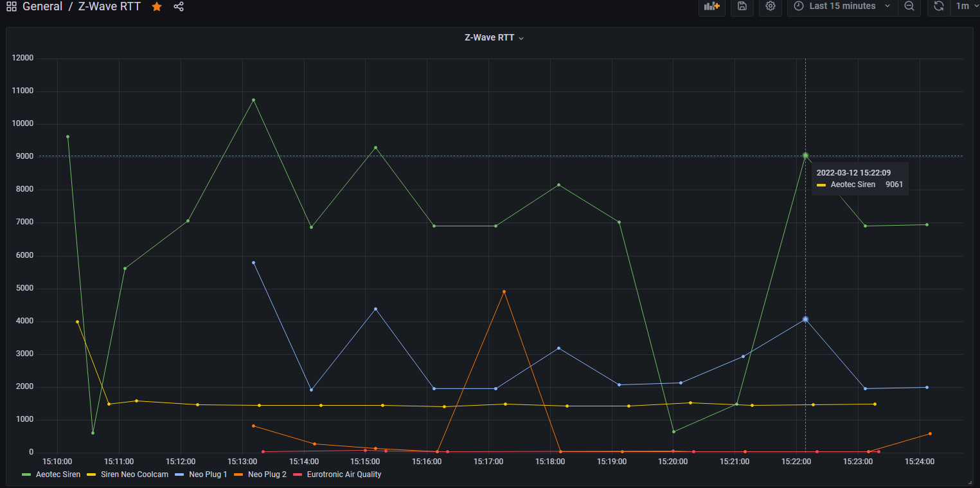Save dashboard with the disk icon
Screen dimensions: 980x488
(x=742, y=6)
